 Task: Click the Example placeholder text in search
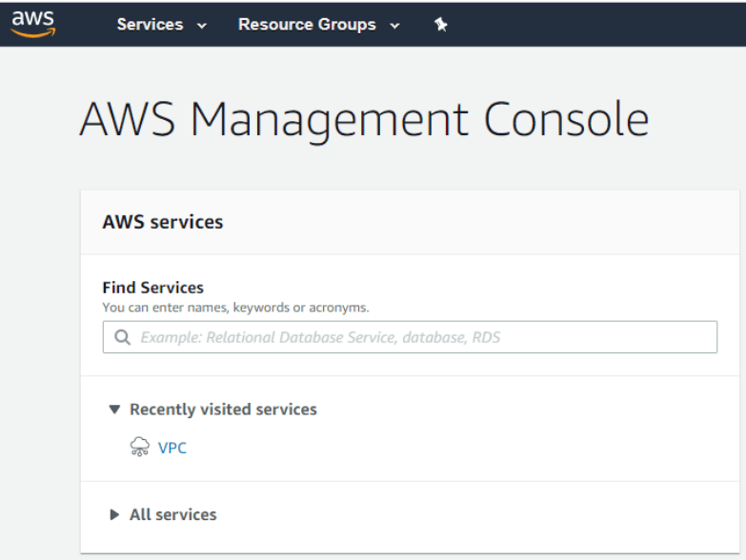coord(320,337)
